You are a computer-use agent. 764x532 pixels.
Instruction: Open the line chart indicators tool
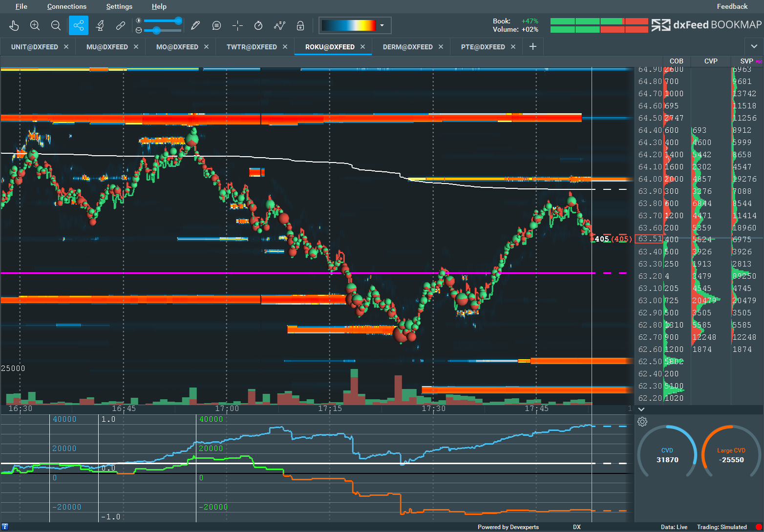[279, 25]
